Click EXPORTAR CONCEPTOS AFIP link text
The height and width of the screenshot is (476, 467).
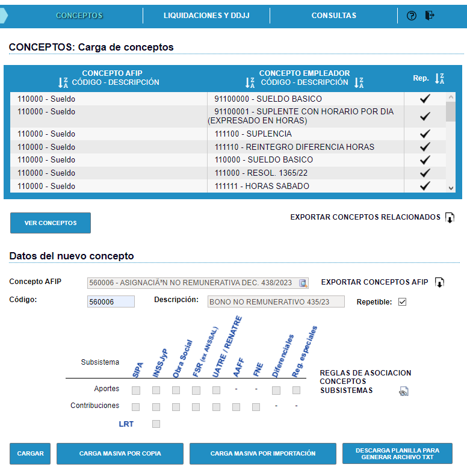click(375, 282)
